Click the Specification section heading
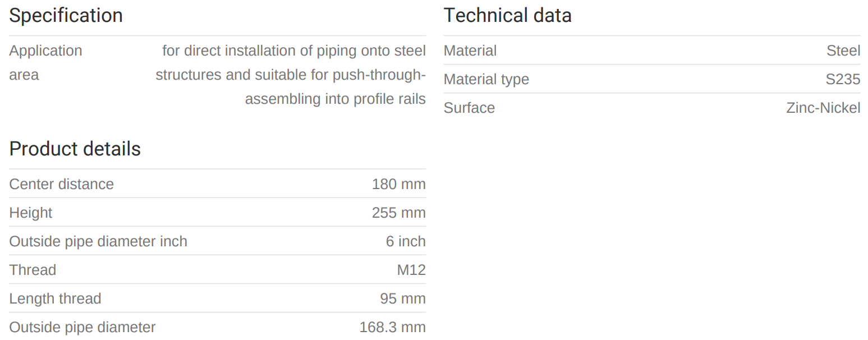The height and width of the screenshot is (340, 868). pyautogui.click(x=66, y=16)
